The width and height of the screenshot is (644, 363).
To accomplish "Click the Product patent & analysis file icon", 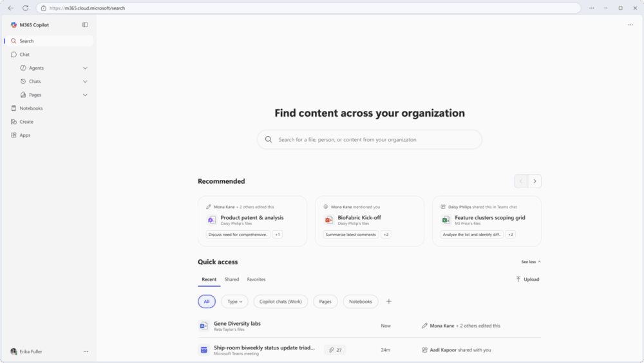I will pyautogui.click(x=211, y=220).
